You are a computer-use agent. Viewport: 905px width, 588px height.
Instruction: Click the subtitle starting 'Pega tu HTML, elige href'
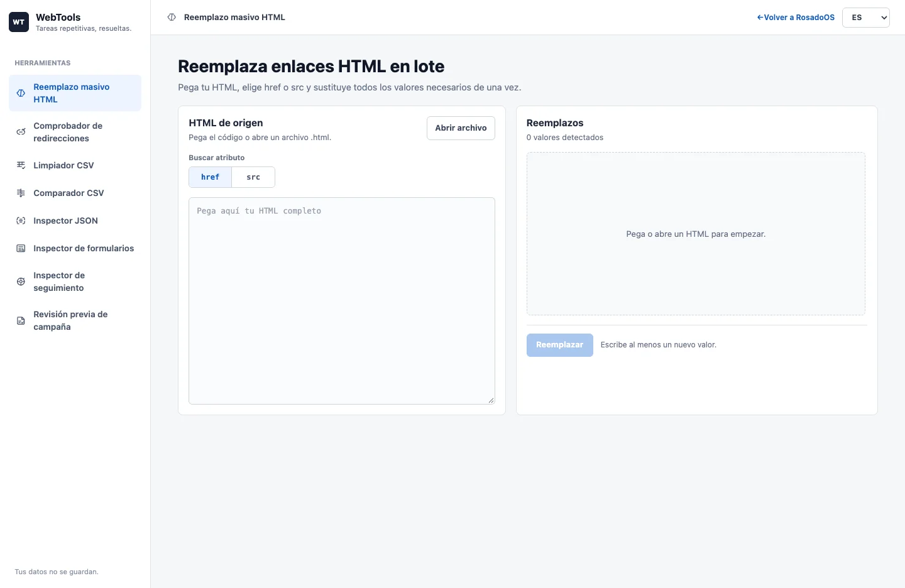point(349,87)
